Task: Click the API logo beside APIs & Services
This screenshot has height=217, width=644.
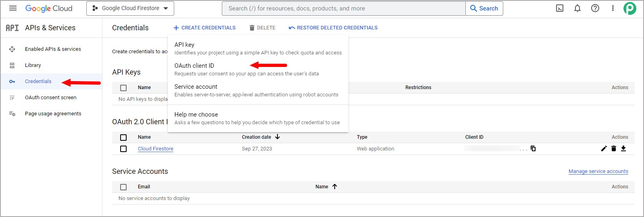Action: (12, 28)
